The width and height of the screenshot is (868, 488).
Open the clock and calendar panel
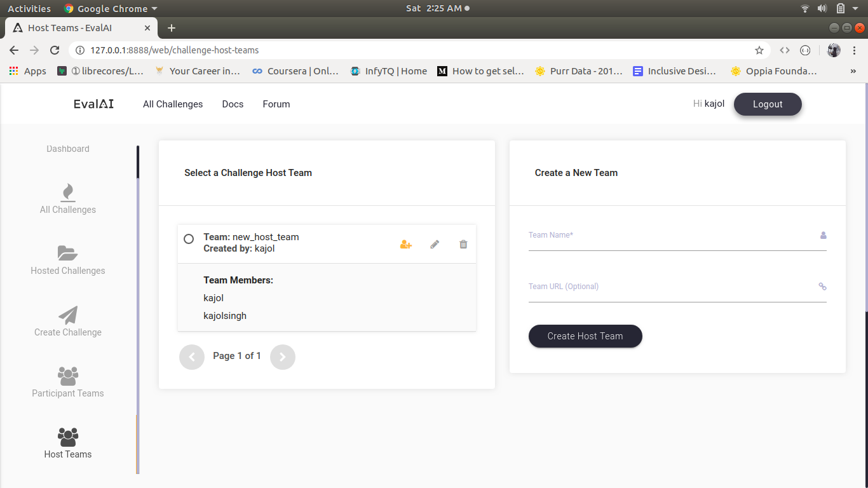[x=438, y=9]
